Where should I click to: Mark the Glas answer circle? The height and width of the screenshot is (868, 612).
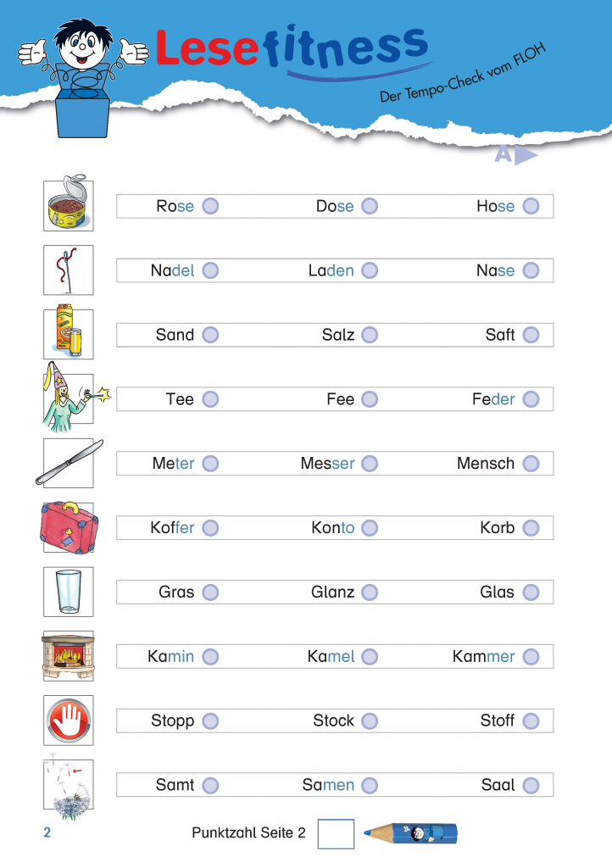531,593
